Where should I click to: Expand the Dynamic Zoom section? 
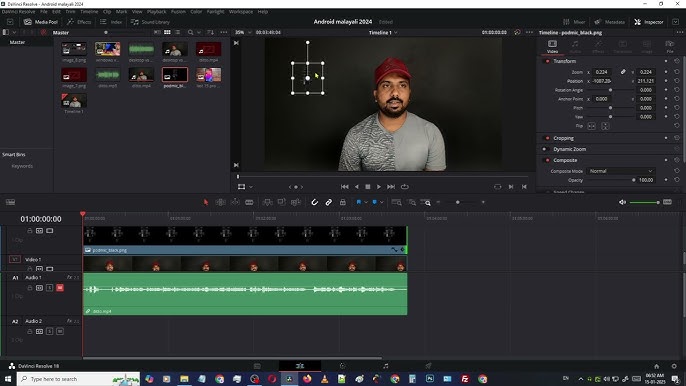coord(569,149)
